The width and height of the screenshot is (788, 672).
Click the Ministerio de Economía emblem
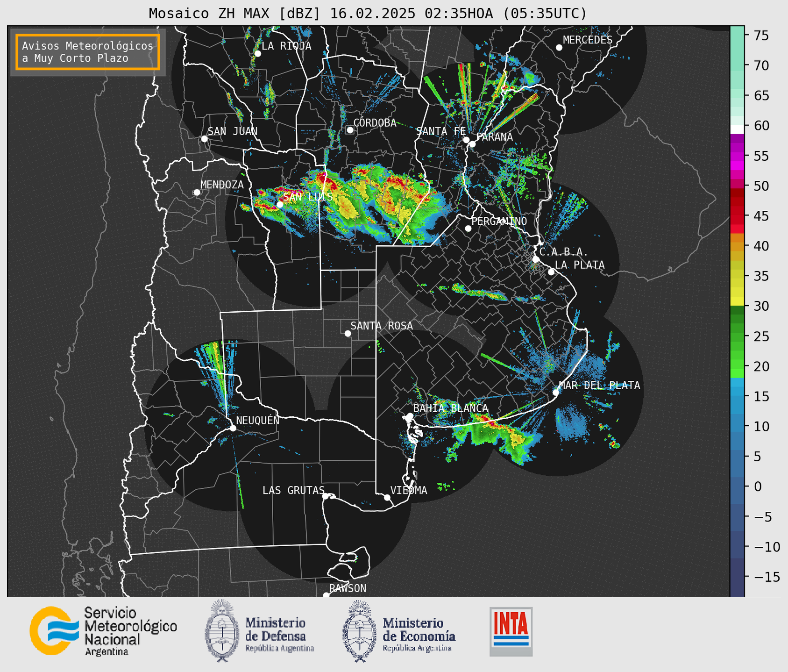[359, 631]
